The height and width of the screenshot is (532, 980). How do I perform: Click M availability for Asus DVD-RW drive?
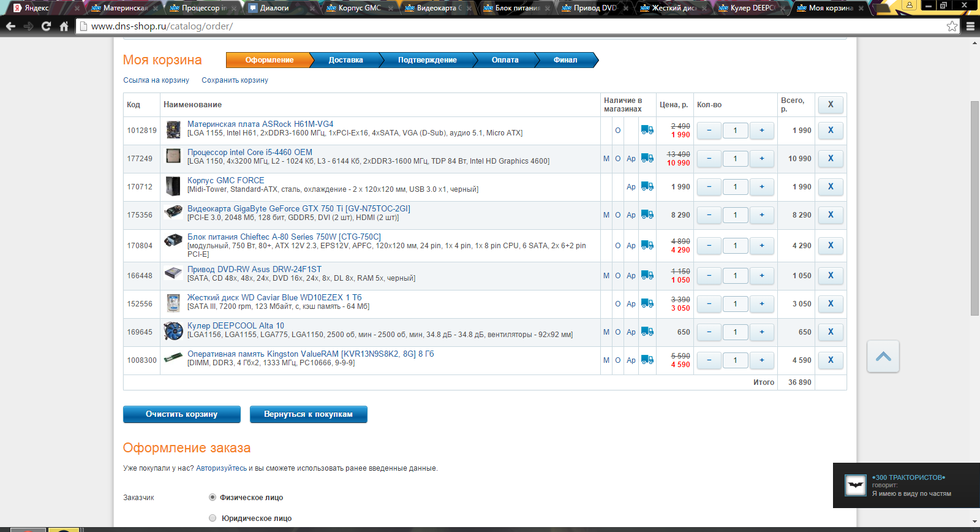pyautogui.click(x=606, y=276)
